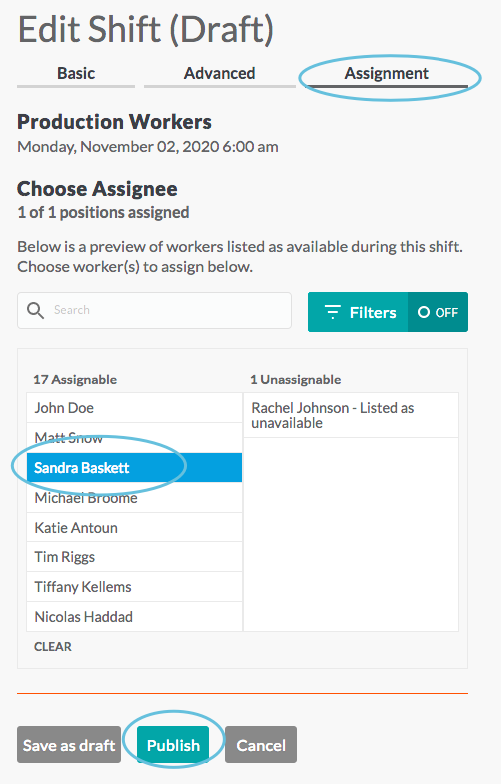The image size is (501, 784).
Task: Click the search magnifier icon
Action: [x=36, y=310]
